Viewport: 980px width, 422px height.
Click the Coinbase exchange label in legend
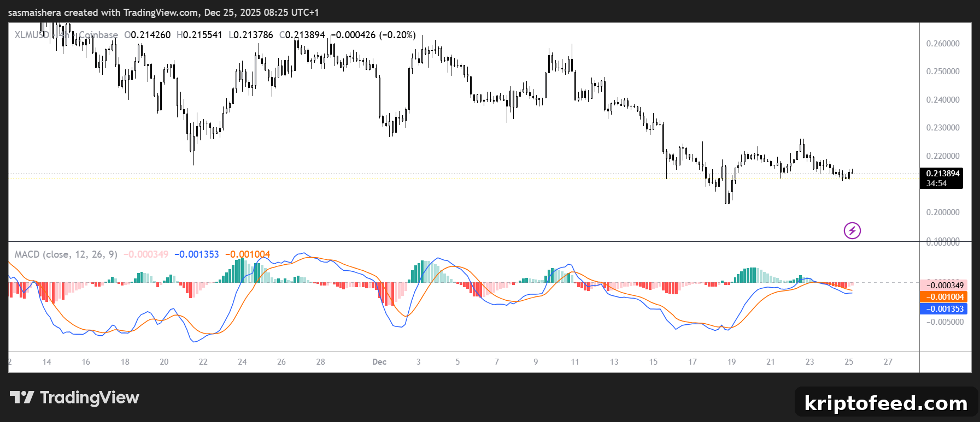pos(98,35)
